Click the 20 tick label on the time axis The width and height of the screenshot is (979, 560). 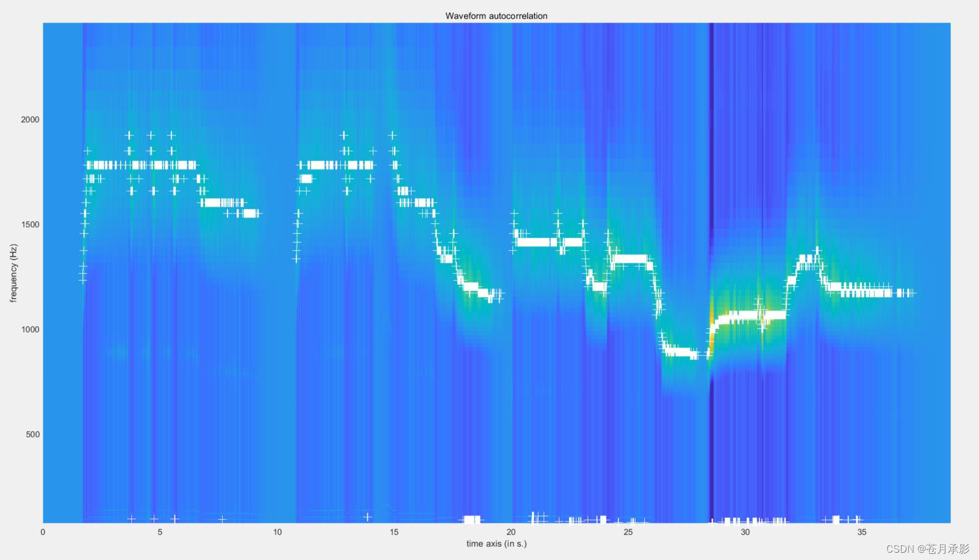pos(511,532)
